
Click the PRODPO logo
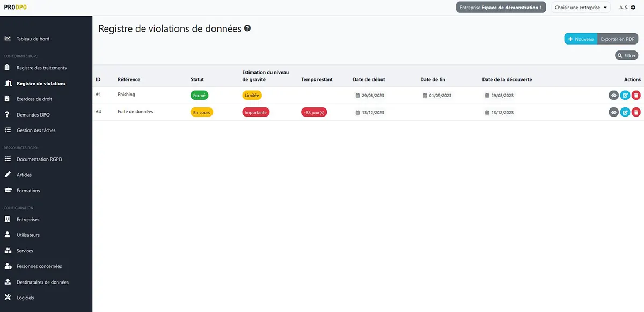click(x=15, y=7)
